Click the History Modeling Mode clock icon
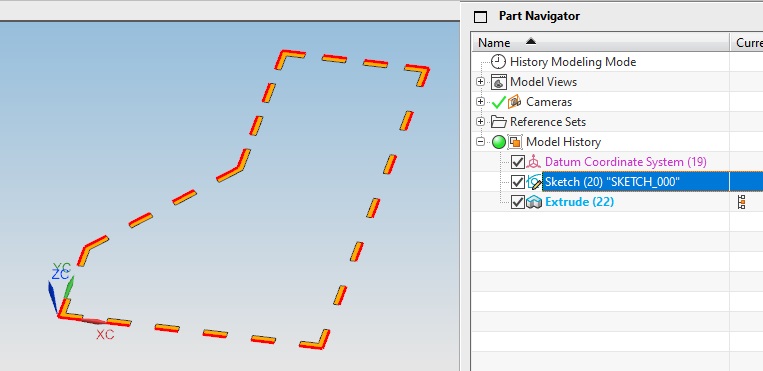 pyautogui.click(x=498, y=62)
